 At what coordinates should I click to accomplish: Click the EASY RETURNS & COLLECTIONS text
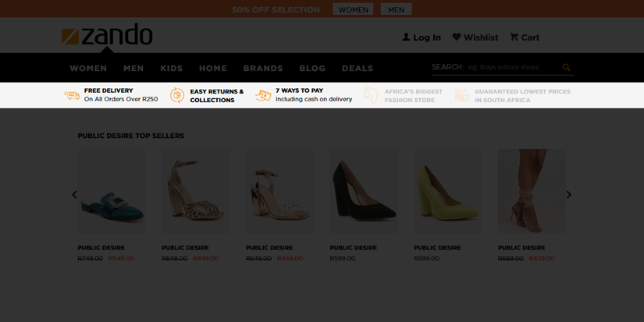[x=217, y=96]
